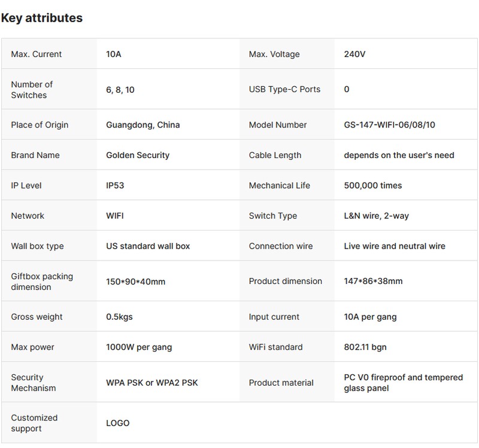Screen dimensions: 479x448
Task: Select the WIFI network value
Action: [x=115, y=216]
